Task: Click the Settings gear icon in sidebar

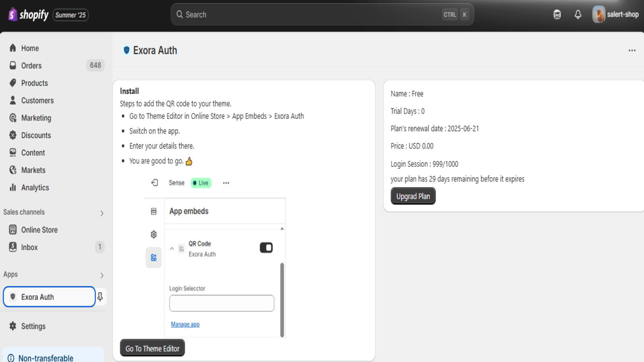Action: coord(13,326)
